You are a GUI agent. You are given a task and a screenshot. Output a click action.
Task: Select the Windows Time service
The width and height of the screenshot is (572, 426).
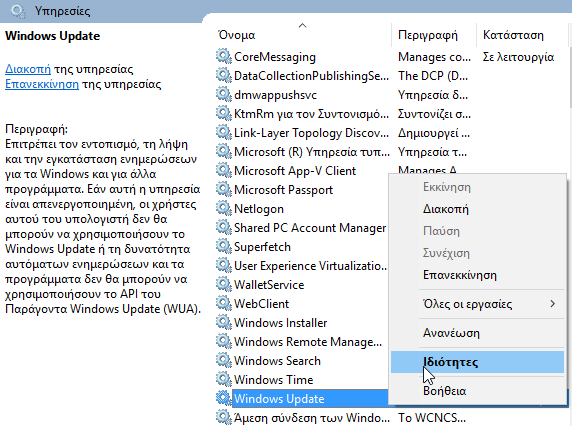pyautogui.click(x=274, y=380)
